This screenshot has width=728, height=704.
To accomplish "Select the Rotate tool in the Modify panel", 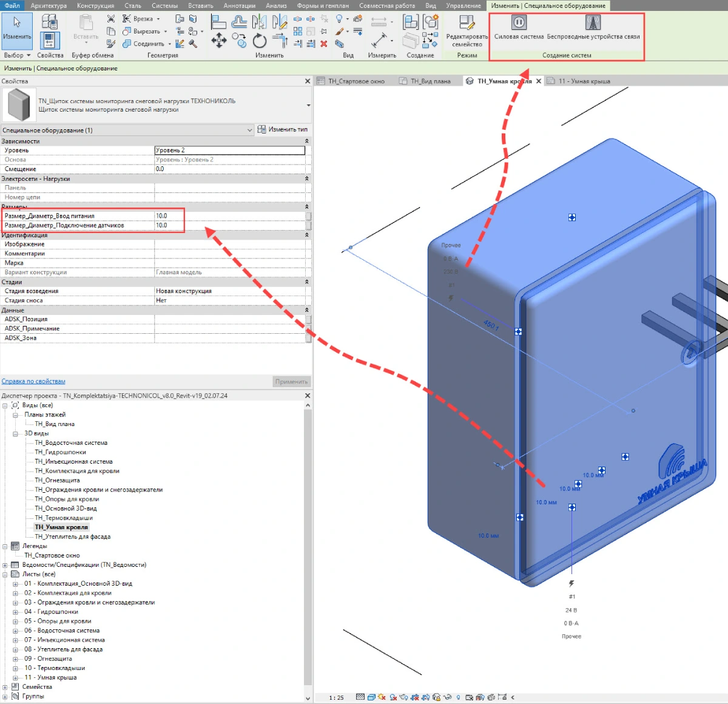I will [260, 41].
